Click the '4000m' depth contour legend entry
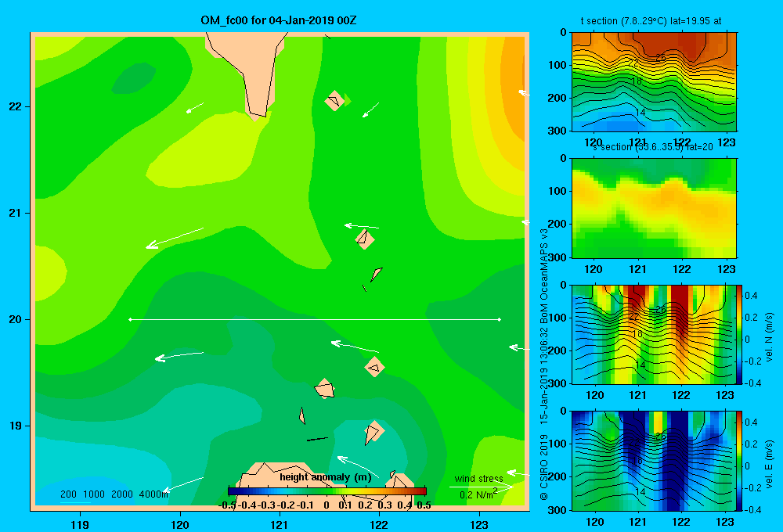The image size is (783, 532). (153, 494)
